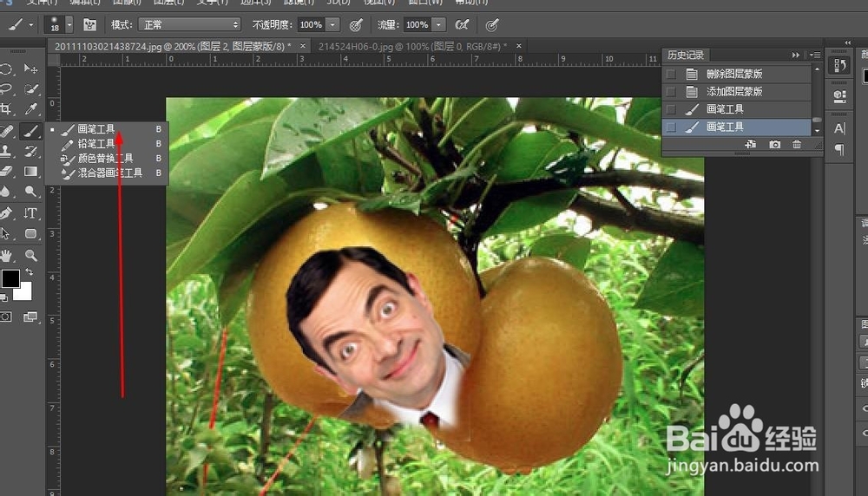The image size is (868, 496).
Task: Open the Character panel dock icon
Action: pos(839,128)
